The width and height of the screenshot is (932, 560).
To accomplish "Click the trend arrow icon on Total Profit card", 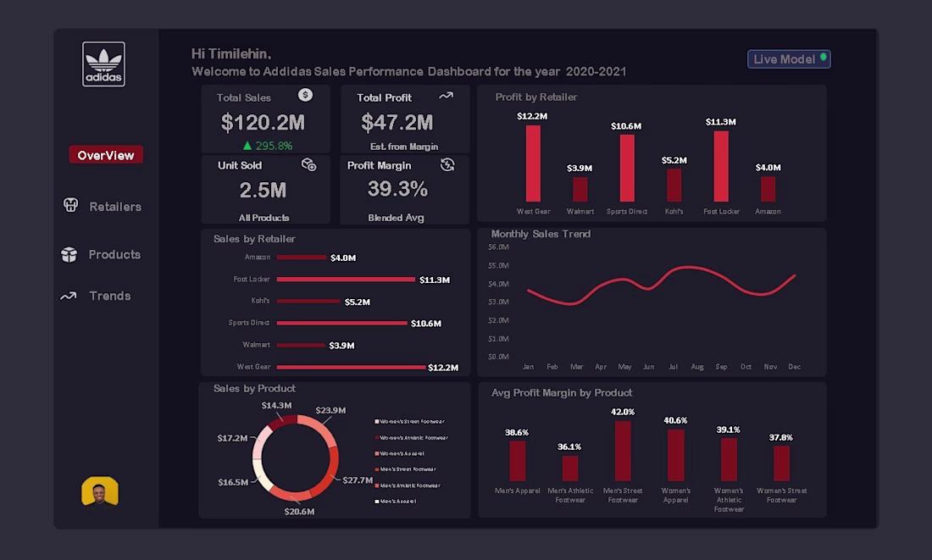I will (446, 95).
